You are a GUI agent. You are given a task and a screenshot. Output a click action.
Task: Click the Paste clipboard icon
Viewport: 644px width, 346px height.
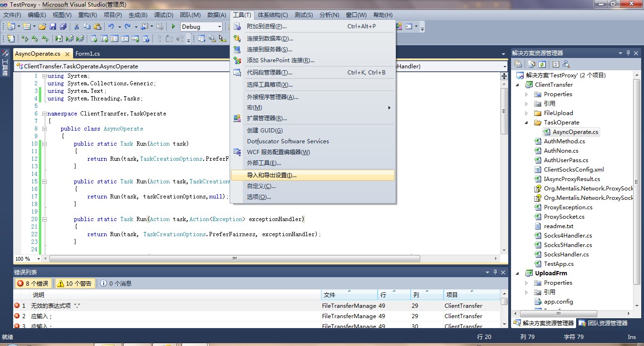(98, 27)
